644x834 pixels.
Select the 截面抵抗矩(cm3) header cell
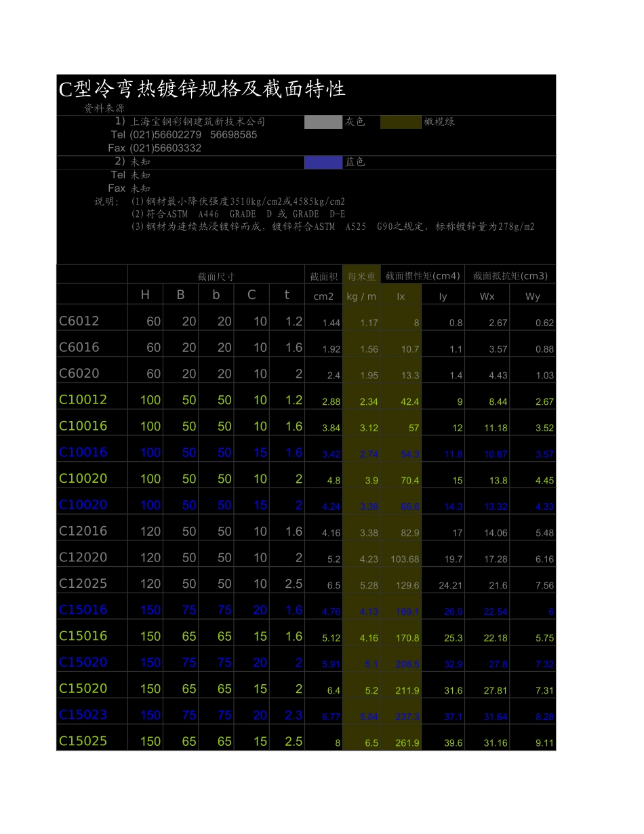point(510,276)
